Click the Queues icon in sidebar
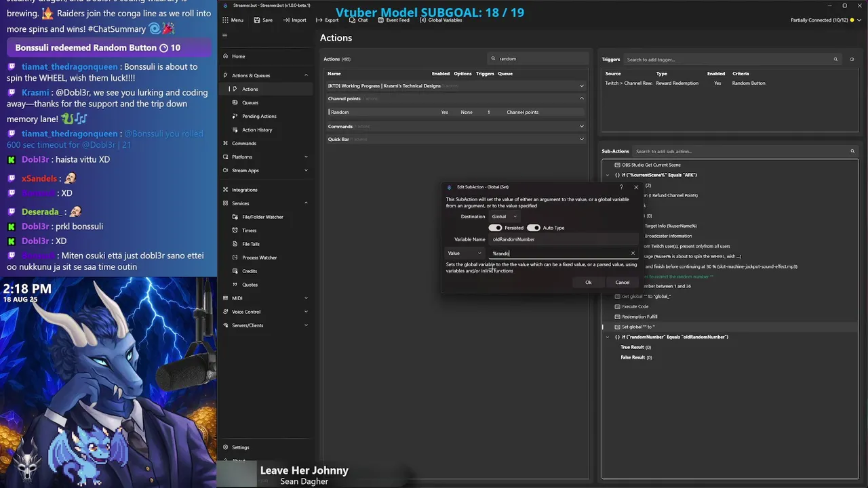868x488 pixels. coord(235,102)
